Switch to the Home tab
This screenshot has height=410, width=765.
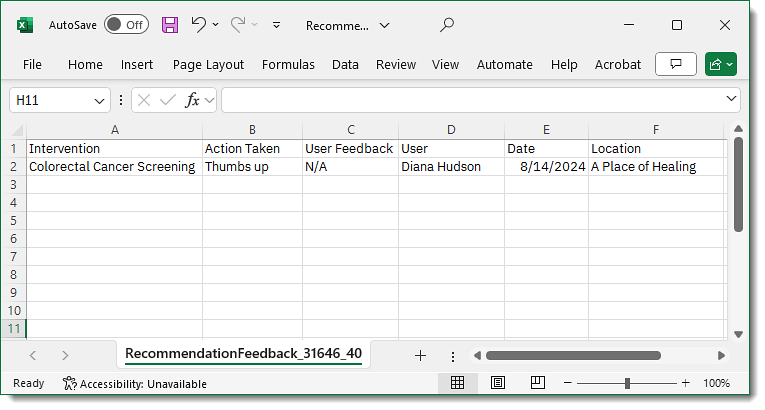(x=85, y=64)
